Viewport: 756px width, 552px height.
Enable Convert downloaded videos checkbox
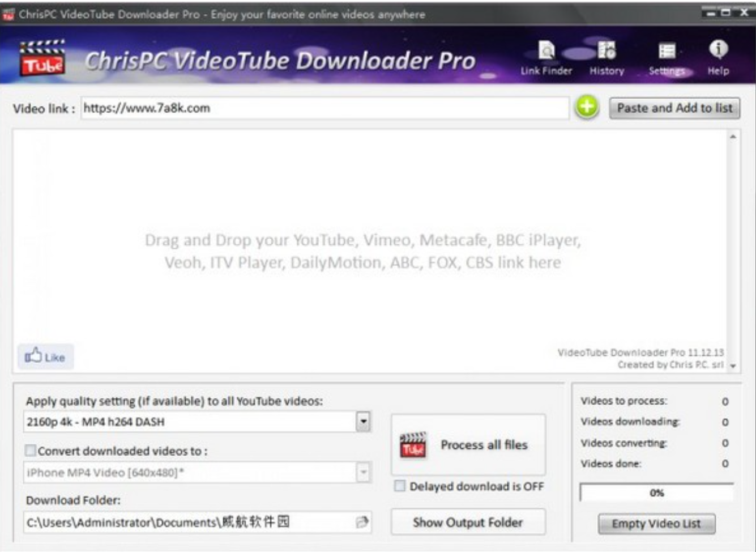pyautogui.click(x=30, y=451)
